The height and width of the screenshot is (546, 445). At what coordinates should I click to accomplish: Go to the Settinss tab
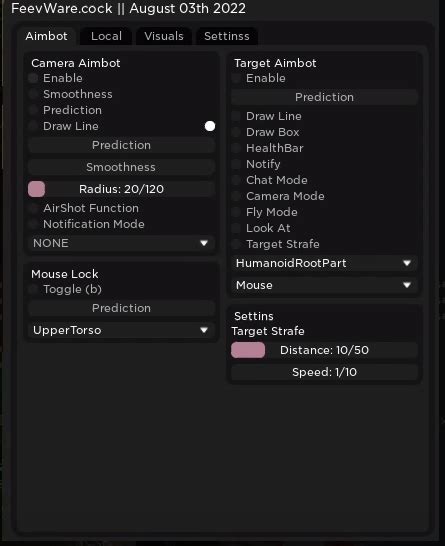(227, 36)
